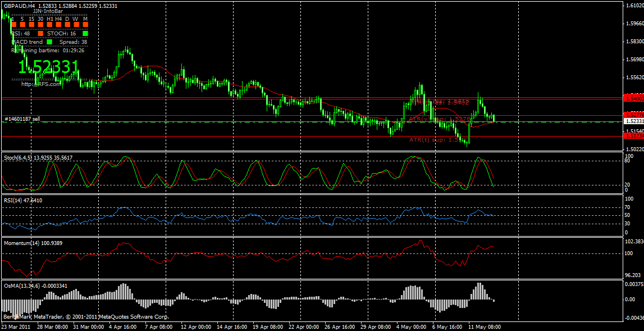The image size is (644, 331).
Task: Click the green MACD trend square
Action: click(50, 42)
